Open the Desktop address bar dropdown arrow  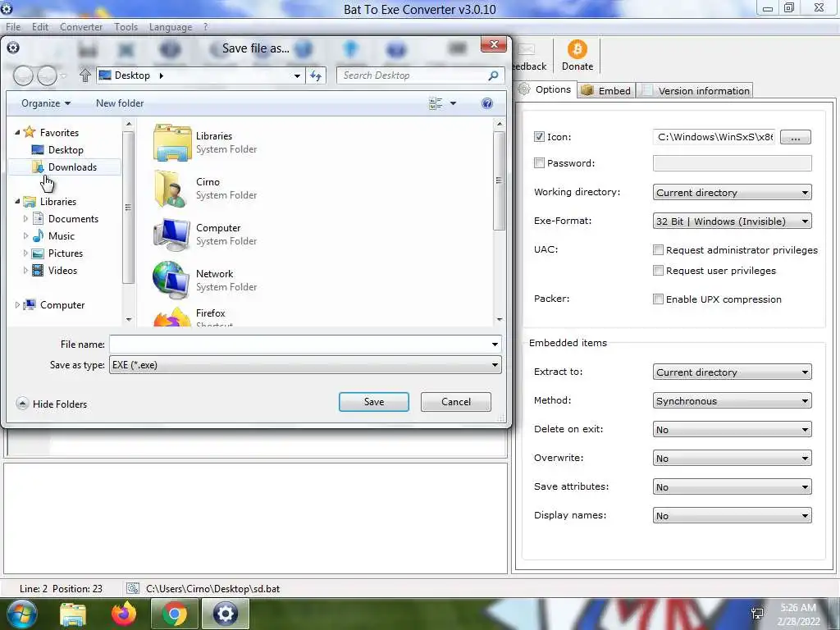[297, 75]
